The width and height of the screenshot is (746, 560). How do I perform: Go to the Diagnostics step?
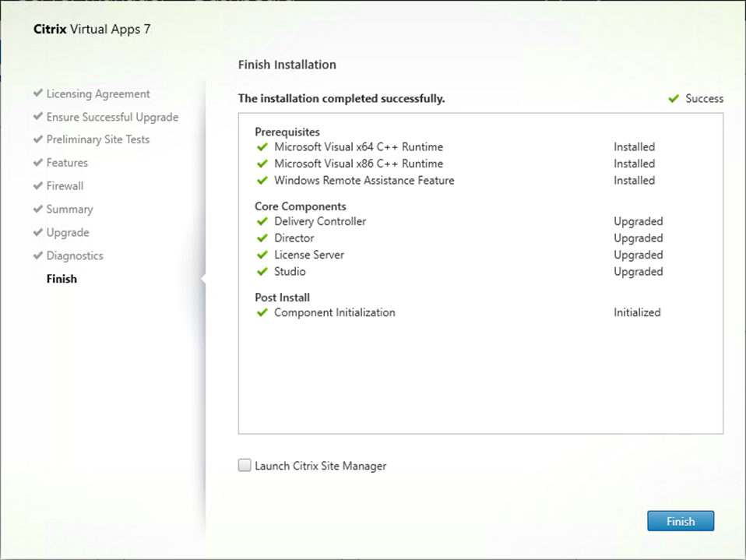click(x=75, y=256)
